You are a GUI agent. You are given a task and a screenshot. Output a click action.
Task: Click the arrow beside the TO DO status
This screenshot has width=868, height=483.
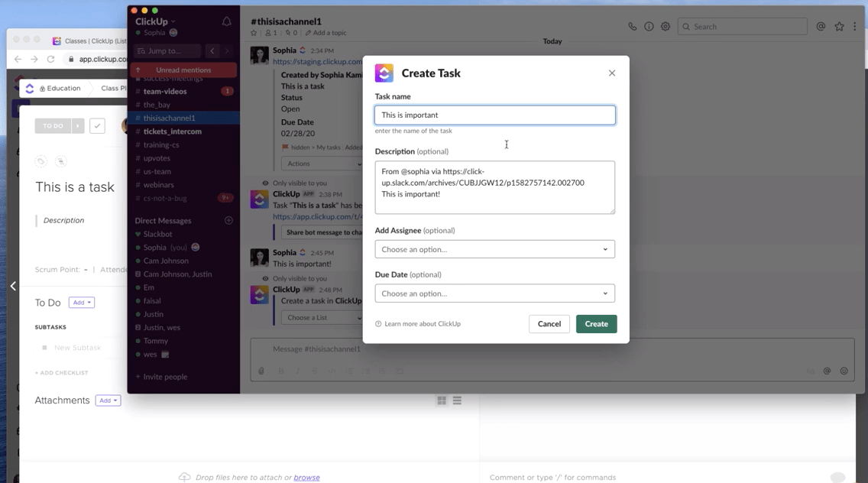pos(78,126)
